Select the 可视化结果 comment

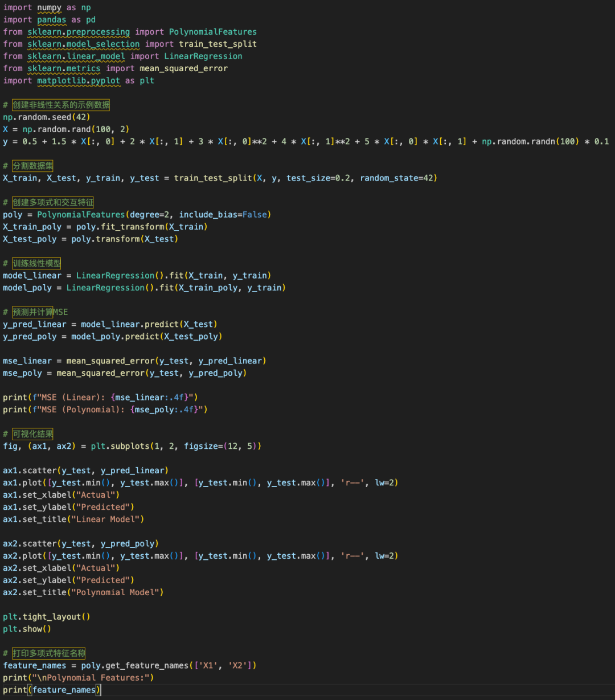tap(32, 433)
